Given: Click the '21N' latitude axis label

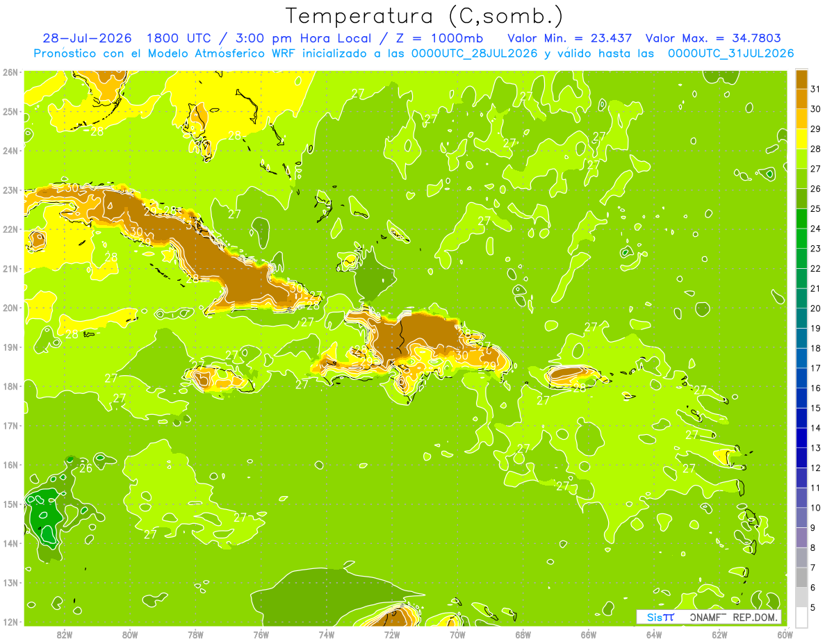Looking at the screenshot, I should pyautogui.click(x=10, y=269).
